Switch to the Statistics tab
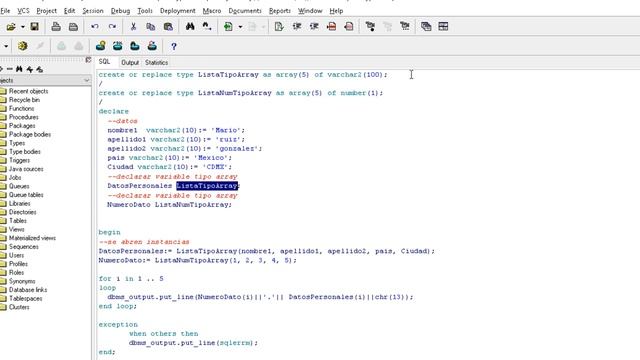Screen dimensions: 640x360 (x=156, y=62)
